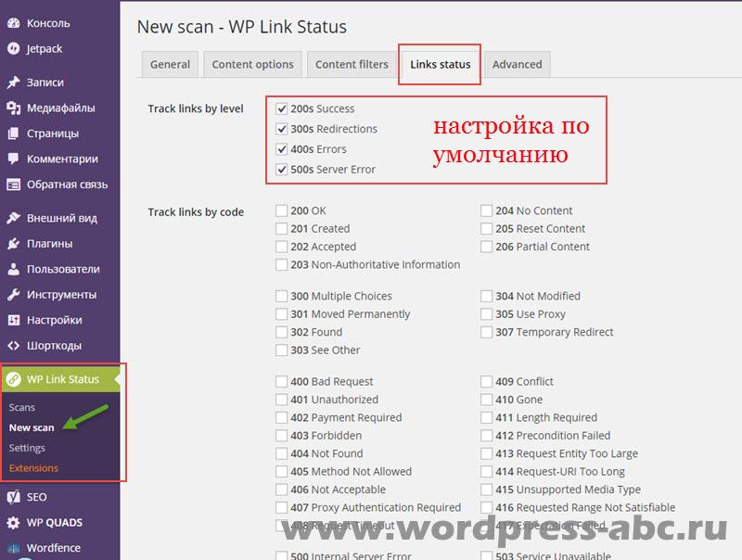Click the Jetpack icon in sidebar

point(14,48)
